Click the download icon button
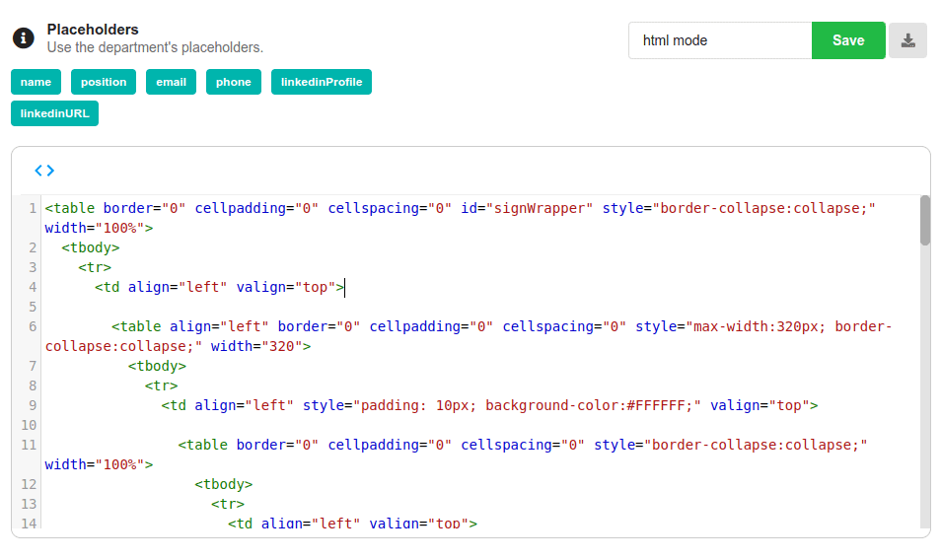The width and height of the screenshot is (941, 560). click(908, 40)
